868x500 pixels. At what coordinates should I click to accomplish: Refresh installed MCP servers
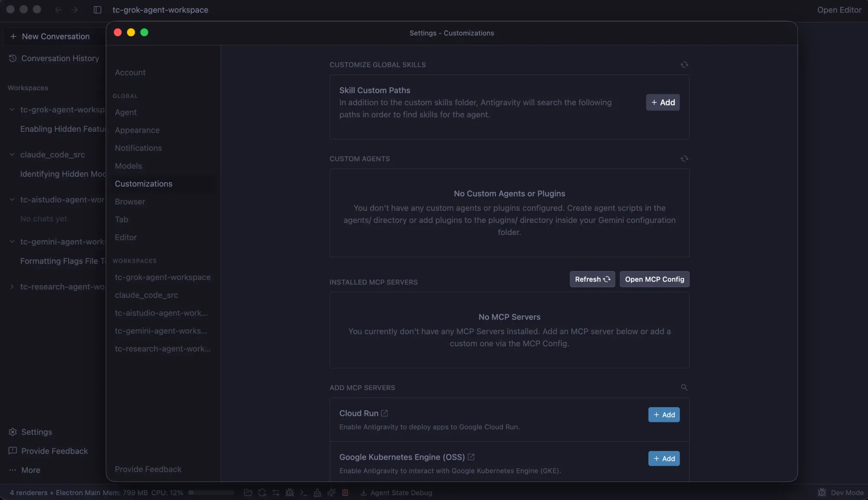592,279
